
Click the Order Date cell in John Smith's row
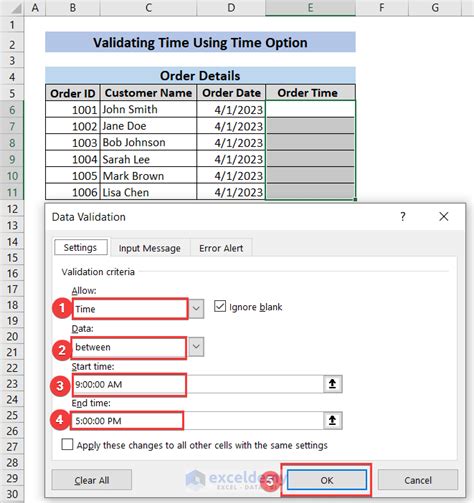(x=231, y=109)
